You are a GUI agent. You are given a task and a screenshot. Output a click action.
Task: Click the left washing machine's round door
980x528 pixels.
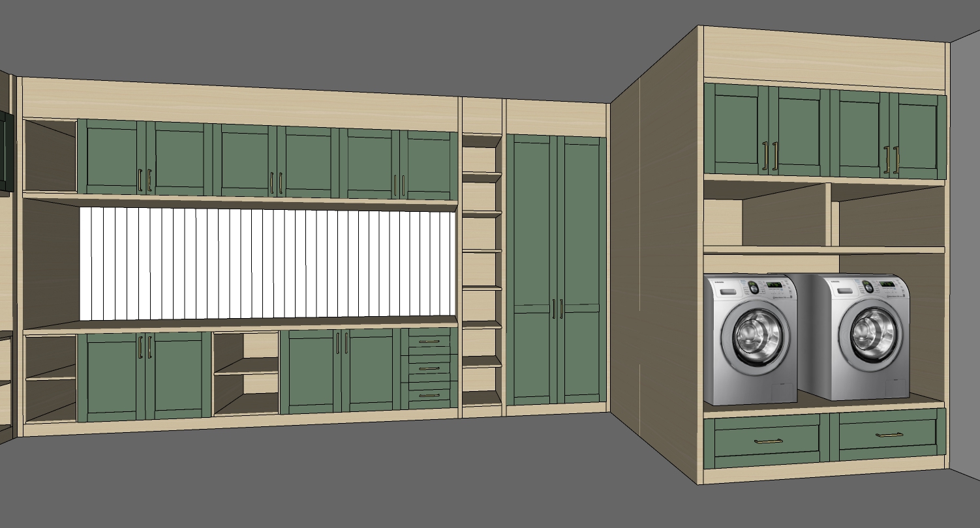tap(758, 337)
